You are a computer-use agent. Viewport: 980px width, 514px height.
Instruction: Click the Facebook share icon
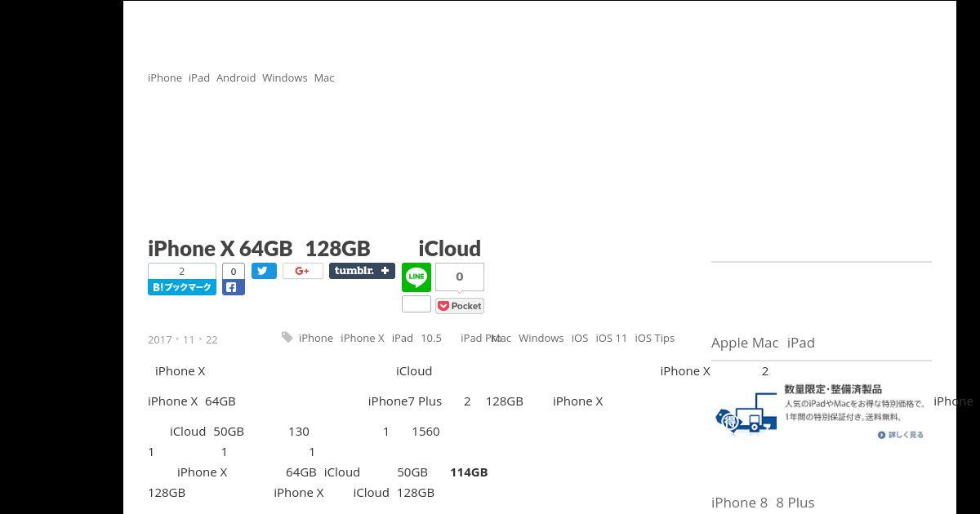click(x=233, y=287)
